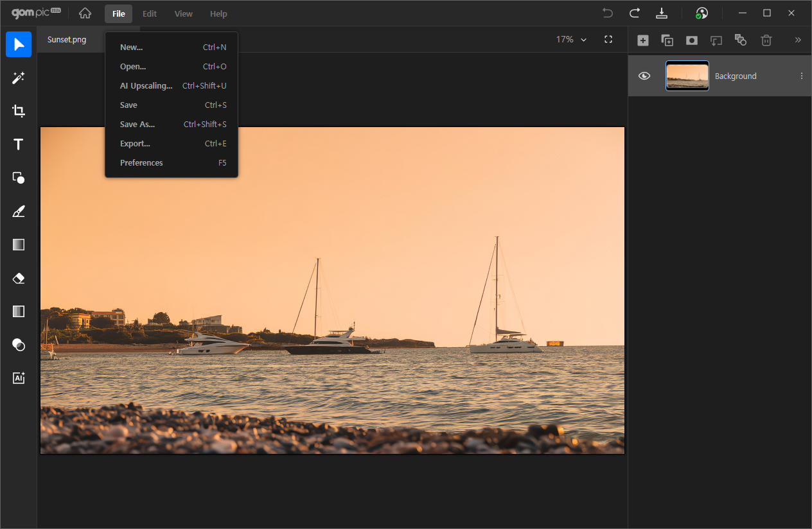This screenshot has height=529, width=812.
Task: Activate the Text tool
Action: 19,144
